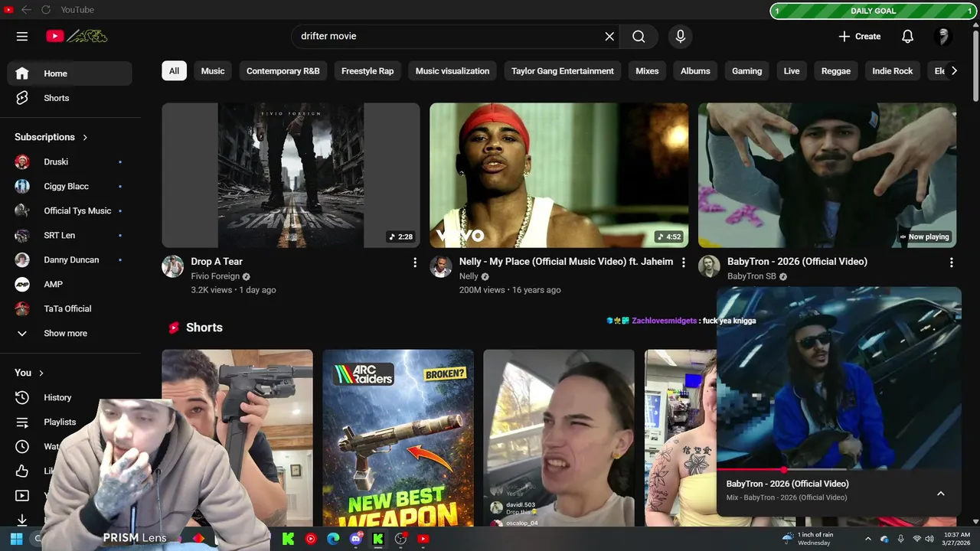The width and height of the screenshot is (980, 551).
Task: Open Official Tys Music subscription
Action: pos(70,210)
